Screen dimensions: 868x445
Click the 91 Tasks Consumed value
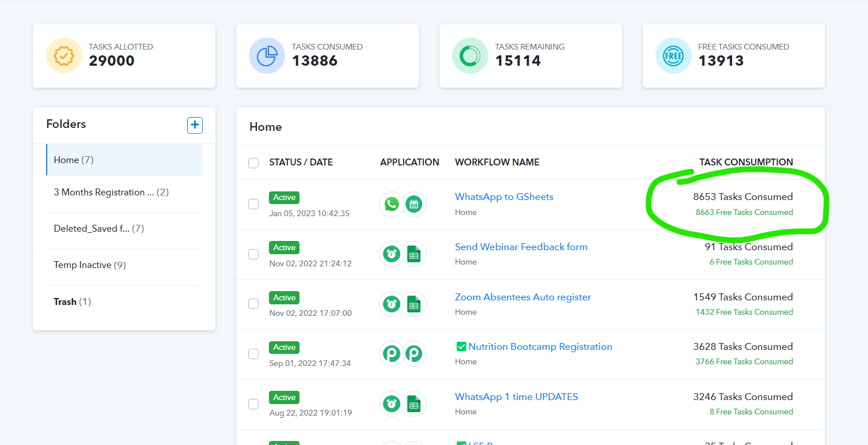click(749, 247)
